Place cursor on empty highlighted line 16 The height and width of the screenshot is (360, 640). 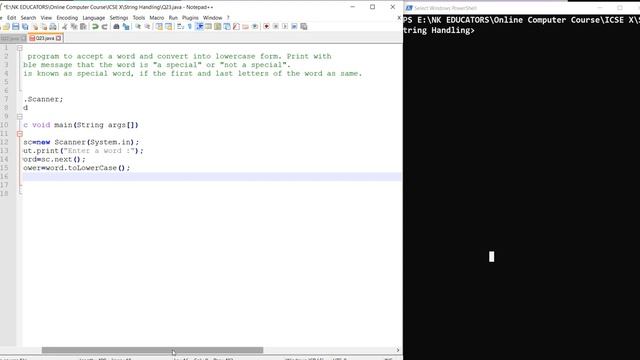[212, 176]
